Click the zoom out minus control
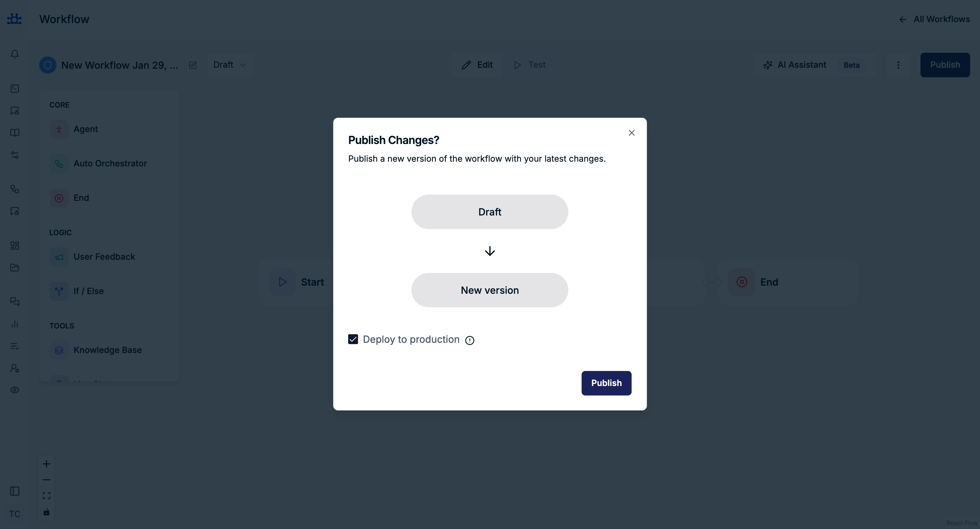Image resolution: width=980 pixels, height=529 pixels. point(46,480)
